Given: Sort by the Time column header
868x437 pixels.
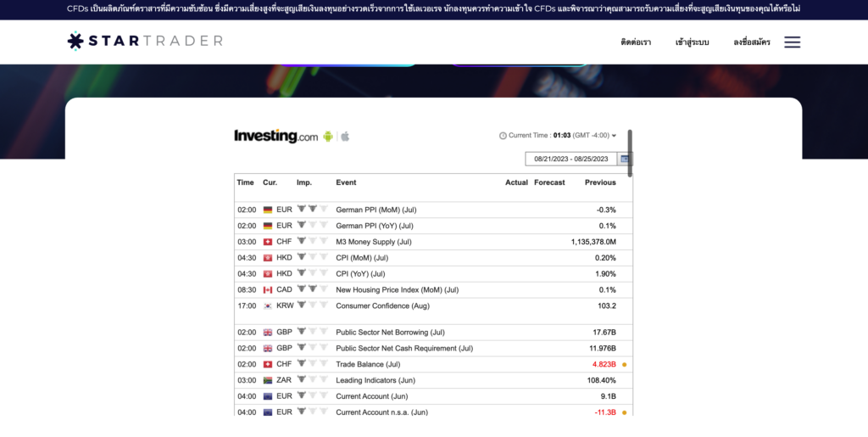Looking at the screenshot, I should (245, 182).
